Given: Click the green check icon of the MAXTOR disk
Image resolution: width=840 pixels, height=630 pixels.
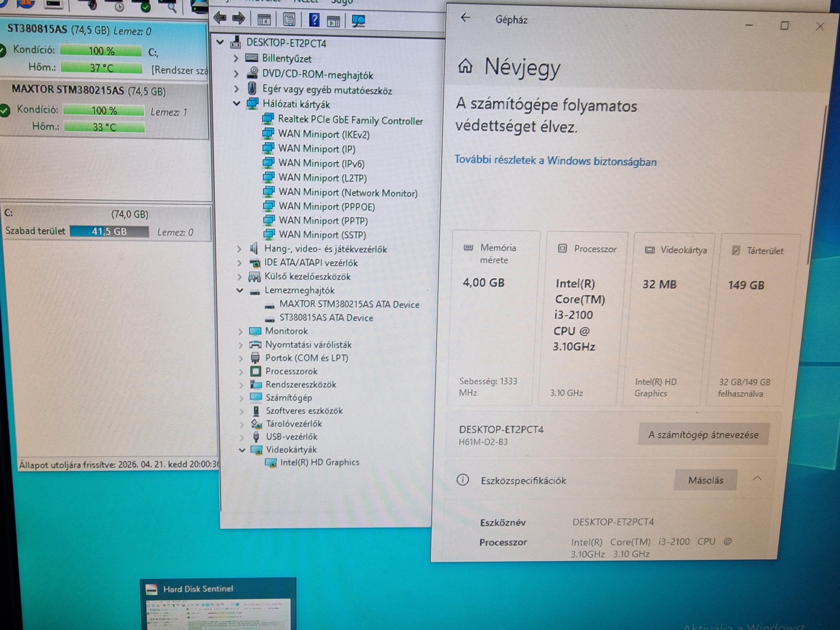Looking at the screenshot, I should pyautogui.click(x=5, y=111).
